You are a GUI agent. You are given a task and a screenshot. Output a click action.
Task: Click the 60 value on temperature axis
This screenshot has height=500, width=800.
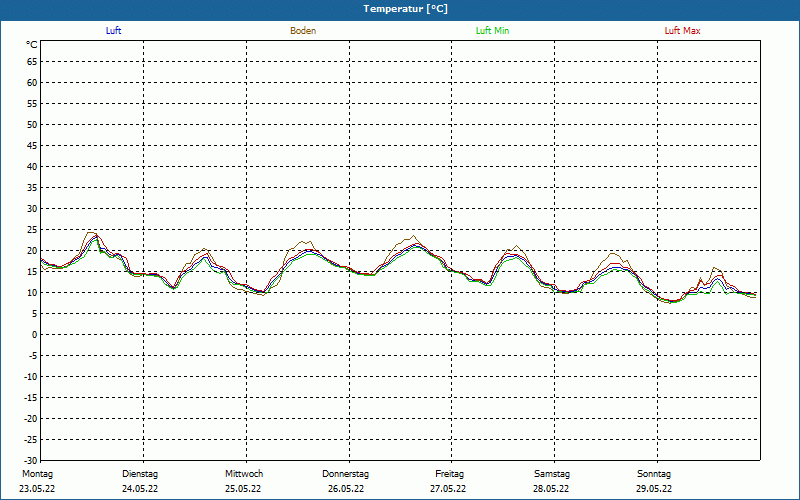32,83
